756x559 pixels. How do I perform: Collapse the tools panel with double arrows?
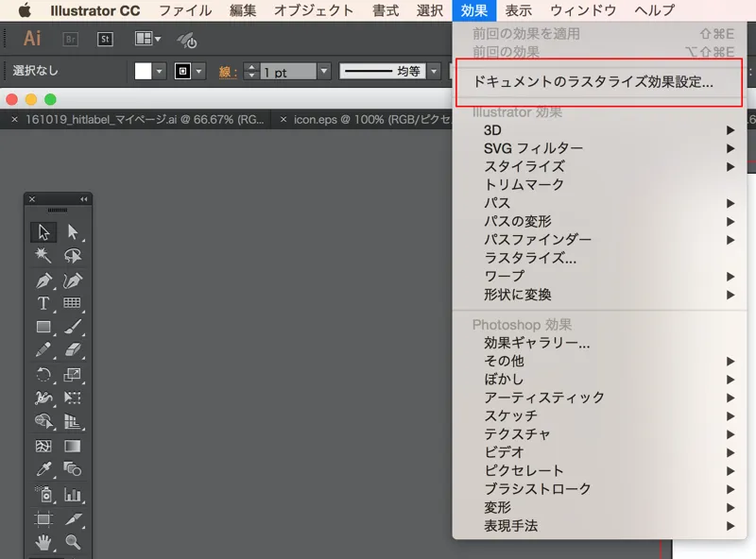point(84,199)
